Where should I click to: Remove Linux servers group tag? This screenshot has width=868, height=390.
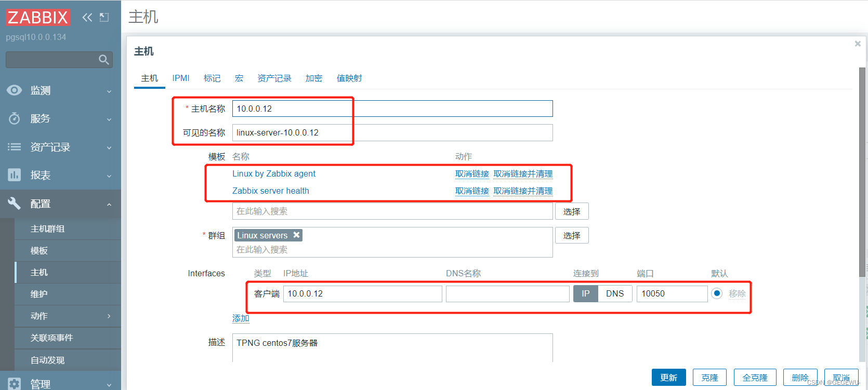click(296, 235)
